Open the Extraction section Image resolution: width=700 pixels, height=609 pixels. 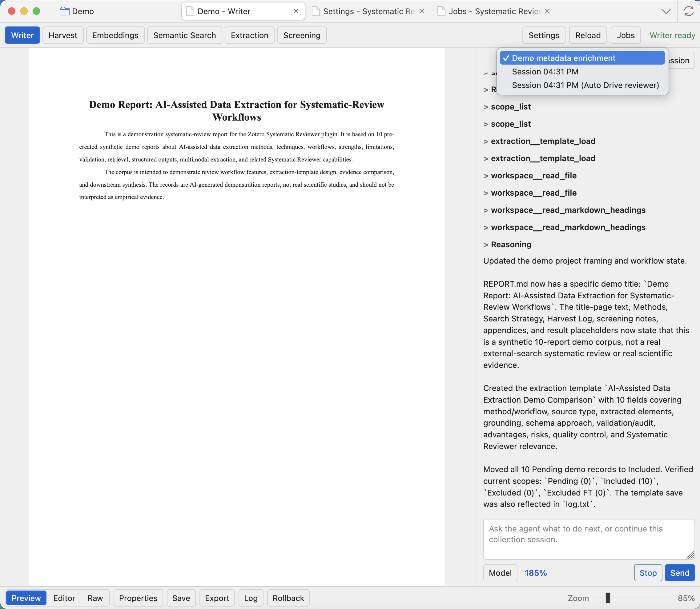point(249,35)
